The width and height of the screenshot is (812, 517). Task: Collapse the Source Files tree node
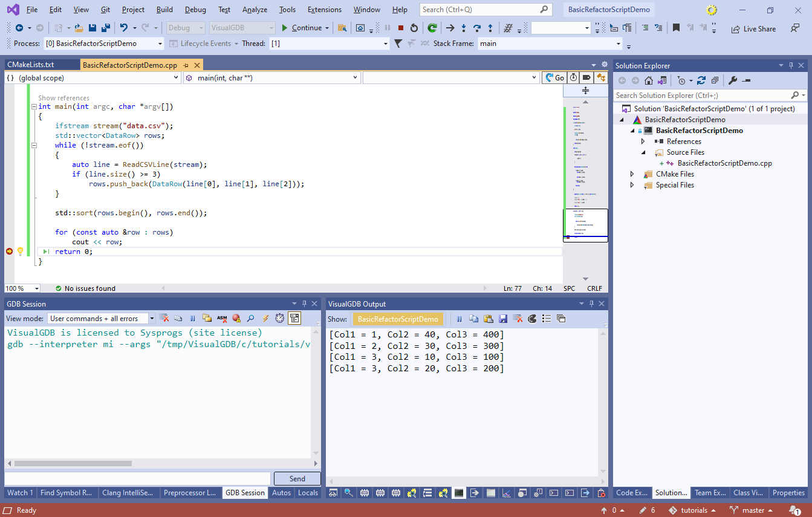[643, 152]
